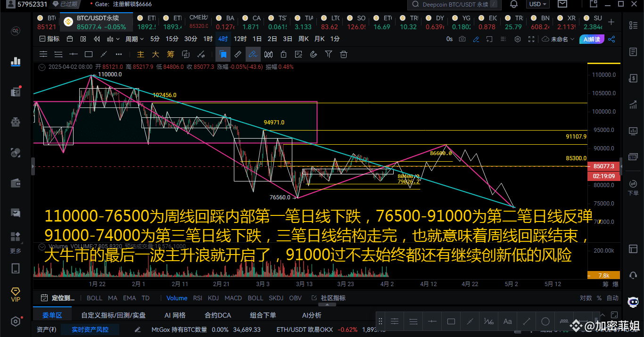Switch to the 4小时 timeframe
This screenshot has height=337, width=644.
coord(222,39)
